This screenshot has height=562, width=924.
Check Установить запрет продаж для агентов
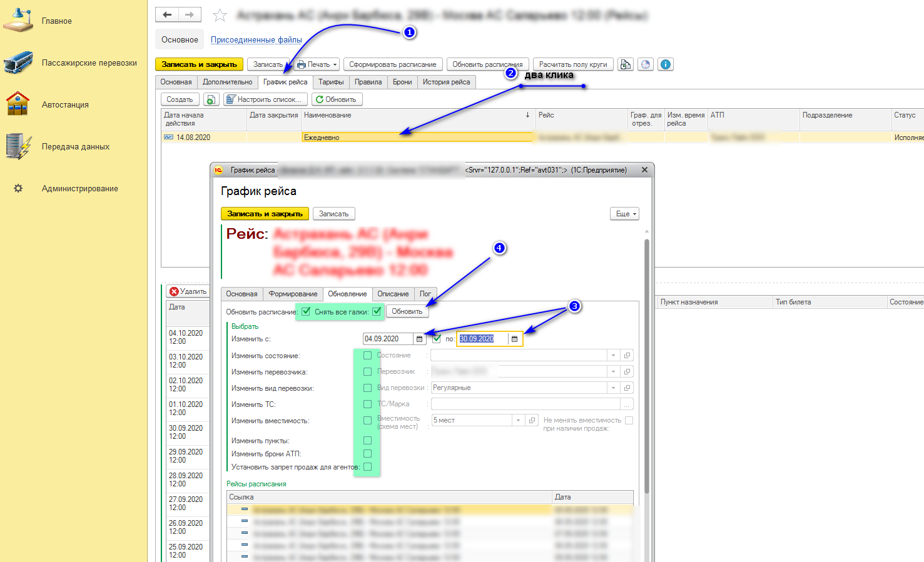pos(367,467)
